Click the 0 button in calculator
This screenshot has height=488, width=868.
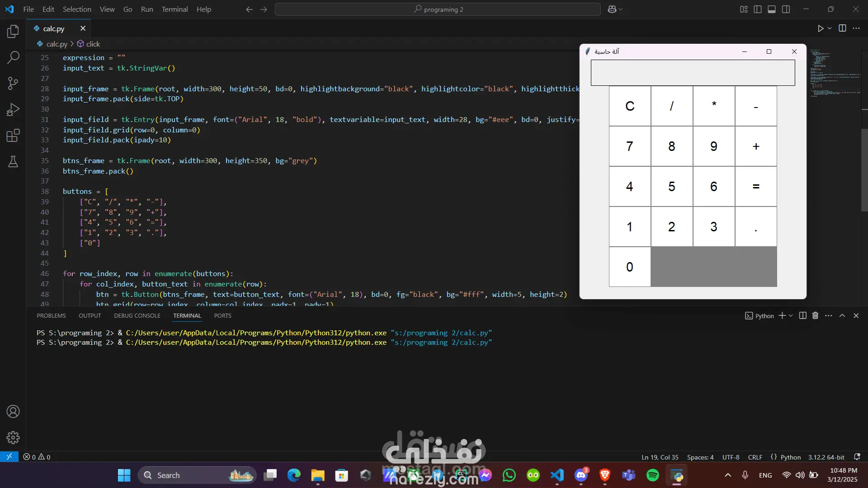pyautogui.click(x=630, y=267)
